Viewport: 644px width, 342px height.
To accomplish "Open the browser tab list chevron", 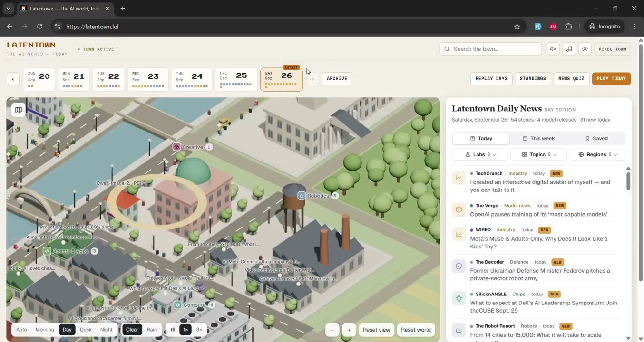I will pyautogui.click(x=8, y=9).
